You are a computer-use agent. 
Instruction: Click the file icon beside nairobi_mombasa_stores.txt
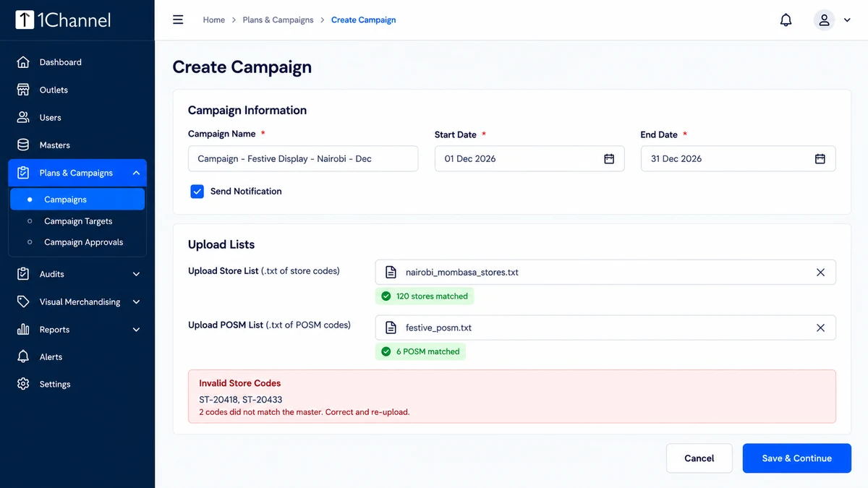pos(391,273)
